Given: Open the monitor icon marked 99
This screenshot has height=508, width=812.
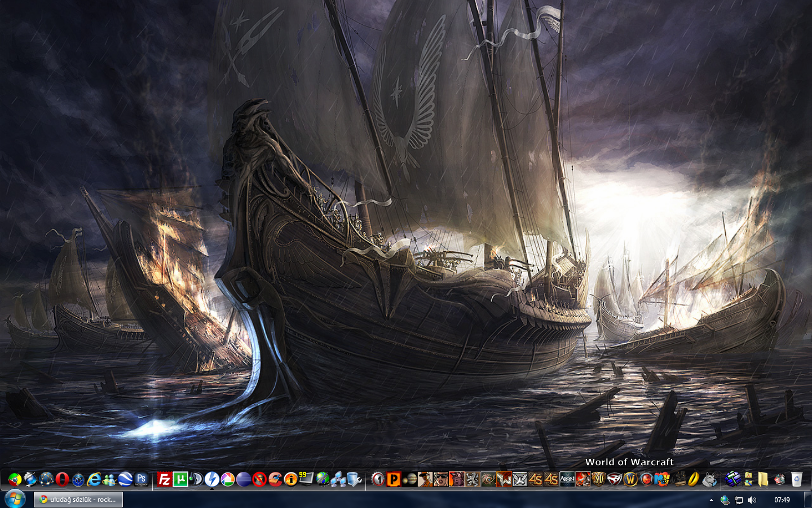Looking at the screenshot, I should [x=306, y=479].
